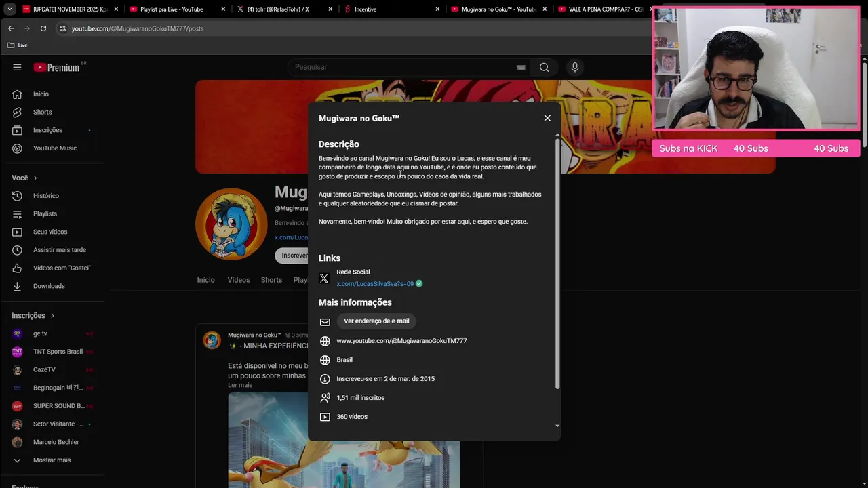Image resolution: width=868 pixels, height=488 pixels.
Task: Click the Inscrever-se button on channel page
Action: (292, 256)
